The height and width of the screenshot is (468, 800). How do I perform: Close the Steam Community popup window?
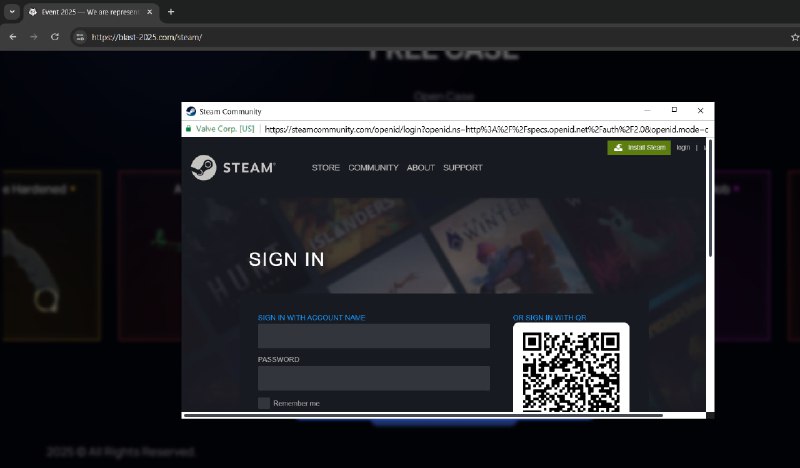[x=701, y=110]
